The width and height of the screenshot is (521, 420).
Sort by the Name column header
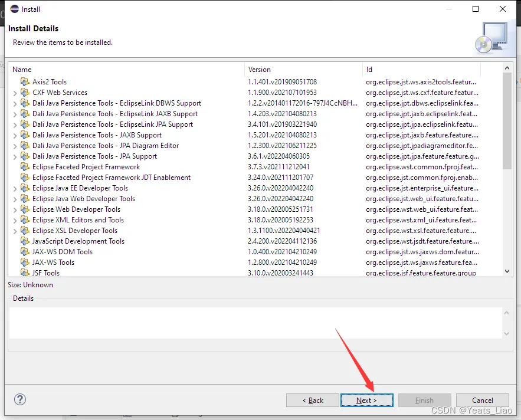tap(126, 70)
